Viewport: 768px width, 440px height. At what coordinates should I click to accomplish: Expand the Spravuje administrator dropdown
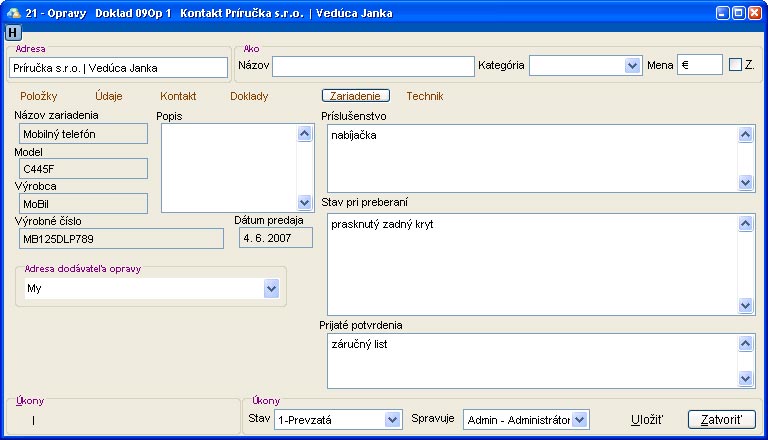(579, 420)
